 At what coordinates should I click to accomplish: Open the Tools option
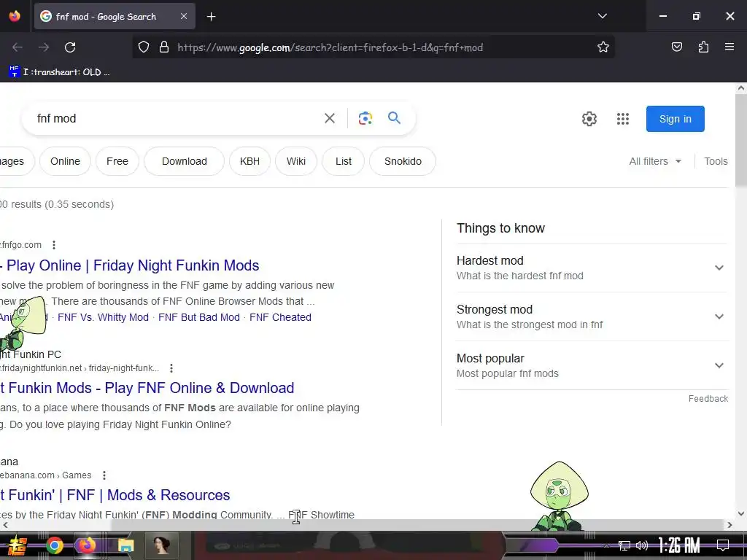[x=716, y=161]
